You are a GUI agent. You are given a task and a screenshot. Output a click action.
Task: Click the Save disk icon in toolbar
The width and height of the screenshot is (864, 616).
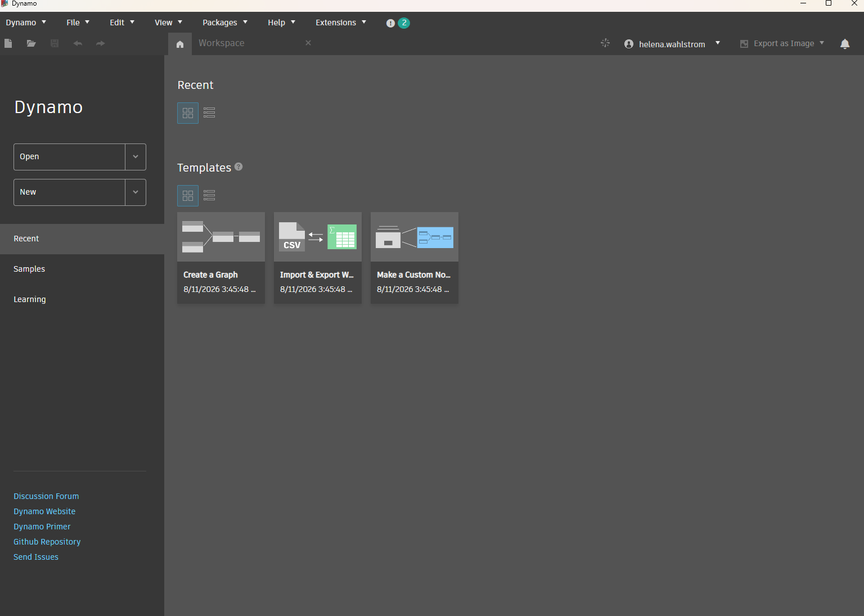55,43
